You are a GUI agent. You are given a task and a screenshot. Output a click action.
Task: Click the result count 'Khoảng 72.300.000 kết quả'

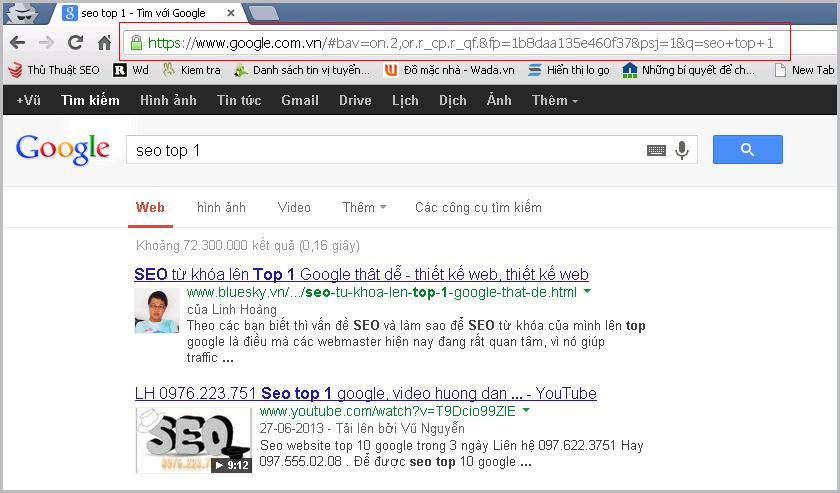[248, 245]
